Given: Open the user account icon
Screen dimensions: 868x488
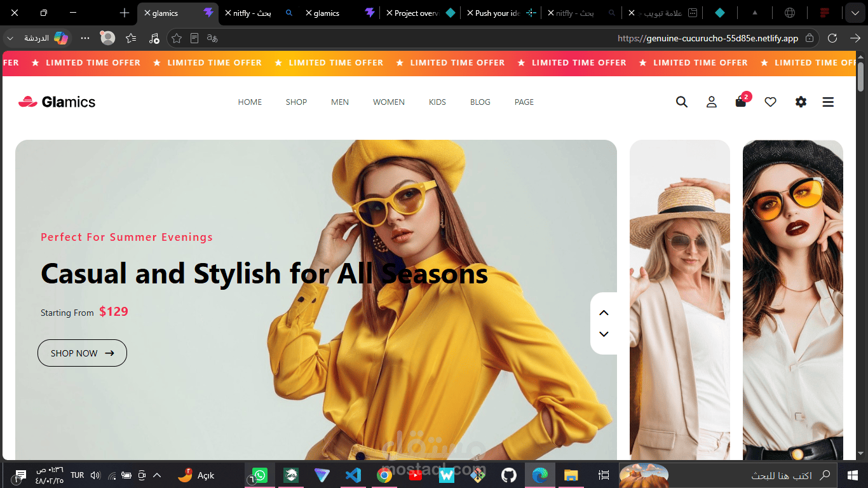Looking at the screenshot, I should (712, 102).
